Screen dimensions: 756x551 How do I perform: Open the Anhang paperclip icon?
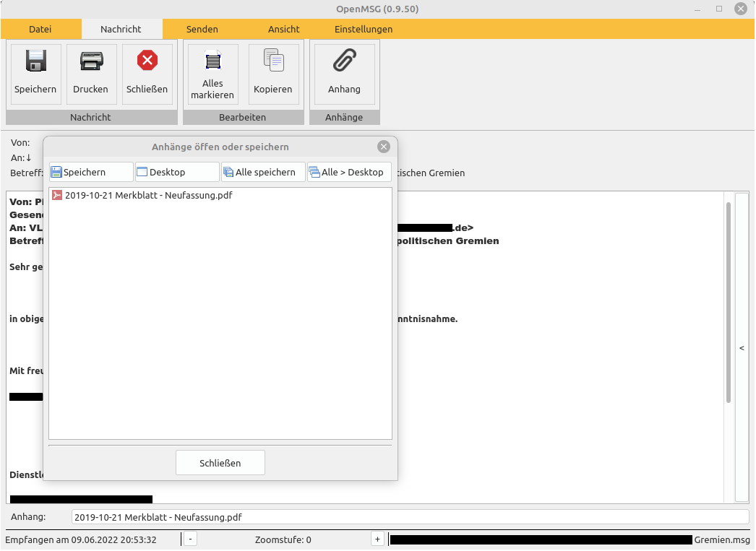(344, 61)
